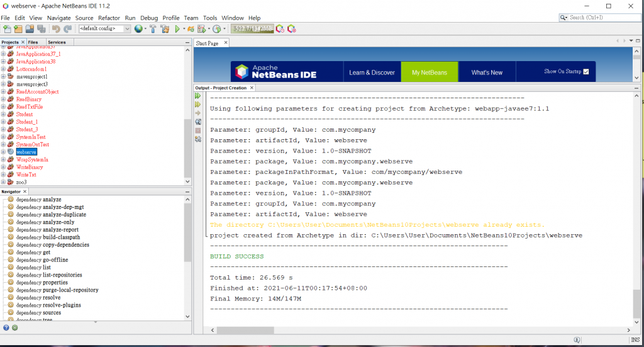The image size is (644, 347).
Task: Click the Apply Code Changes icon
Action: click(x=191, y=29)
